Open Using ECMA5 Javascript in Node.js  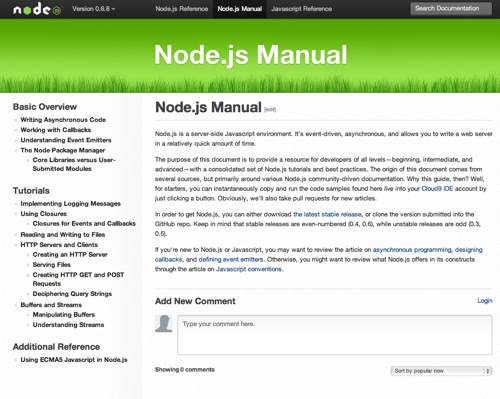74,360
